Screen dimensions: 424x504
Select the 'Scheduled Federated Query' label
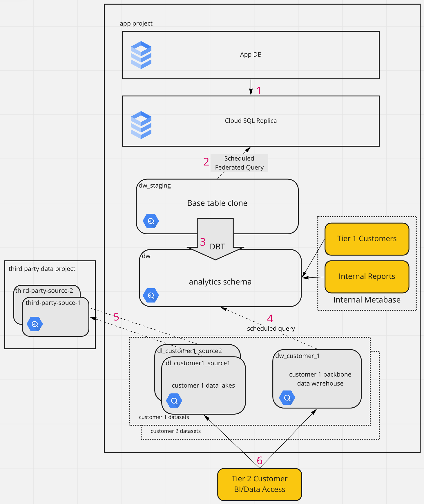tap(239, 163)
